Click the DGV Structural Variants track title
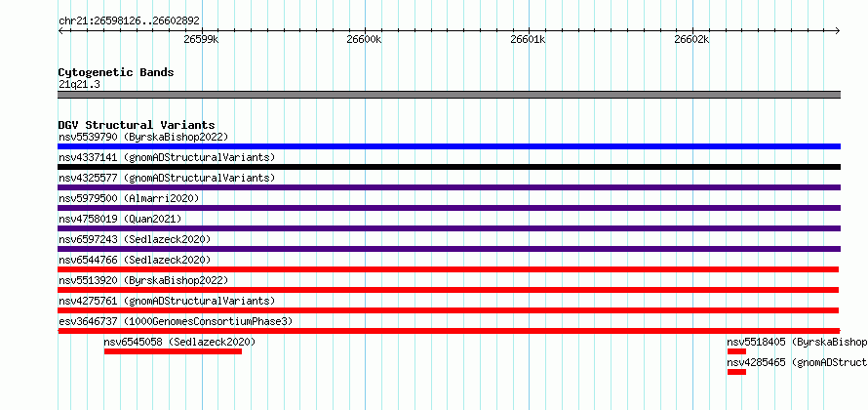This screenshot has height=410, width=868. pyautogui.click(x=137, y=125)
